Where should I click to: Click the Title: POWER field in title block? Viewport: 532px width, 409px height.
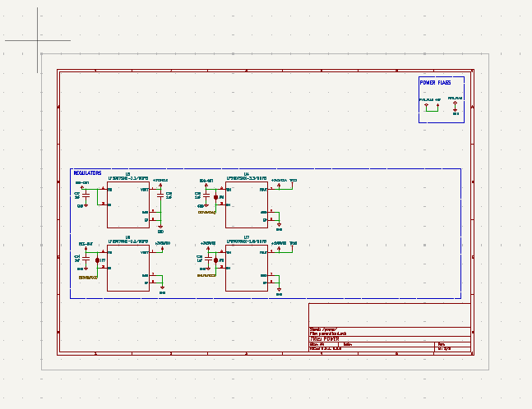click(x=325, y=338)
